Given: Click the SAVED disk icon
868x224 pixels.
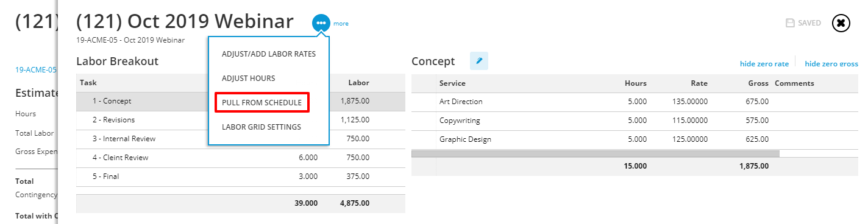Looking at the screenshot, I should pyautogui.click(x=790, y=23).
